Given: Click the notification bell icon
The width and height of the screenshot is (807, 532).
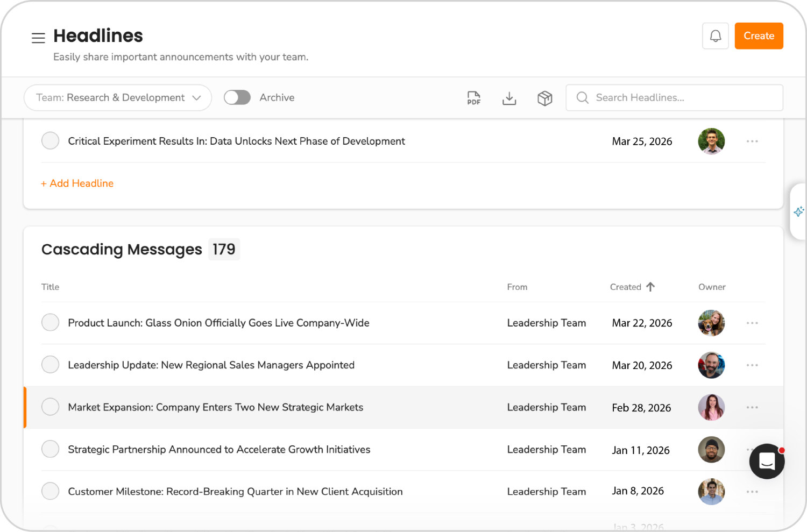Looking at the screenshot, I should tap(715, 36).
